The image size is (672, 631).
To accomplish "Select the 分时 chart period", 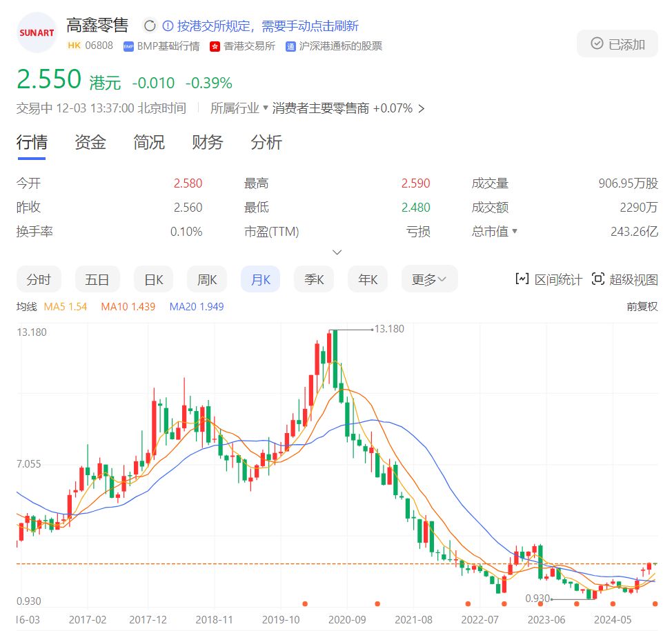I will click(x=39, y=279).
